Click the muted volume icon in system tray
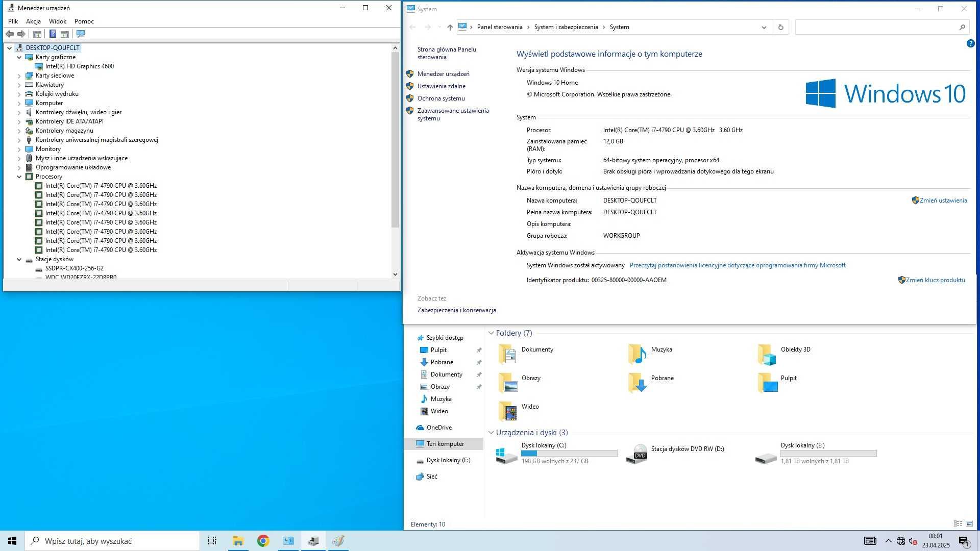 point(913,541)
